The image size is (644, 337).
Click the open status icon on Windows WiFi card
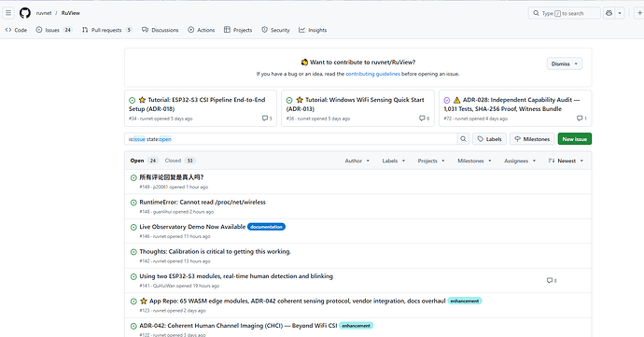click(289, 100)
